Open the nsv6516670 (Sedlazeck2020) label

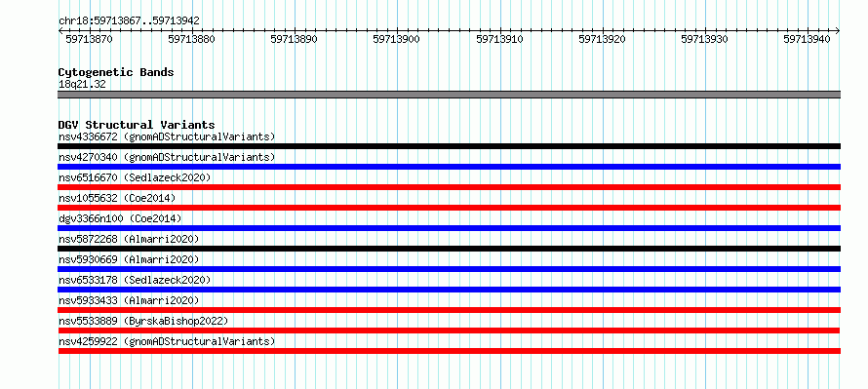pos(135,177)
